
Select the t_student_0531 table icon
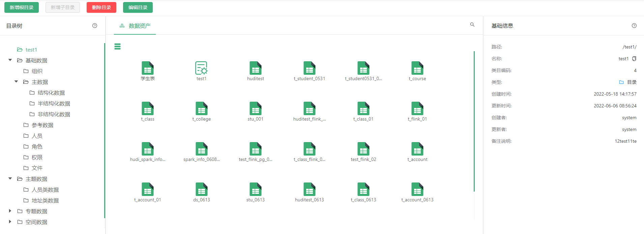[310, 68]
